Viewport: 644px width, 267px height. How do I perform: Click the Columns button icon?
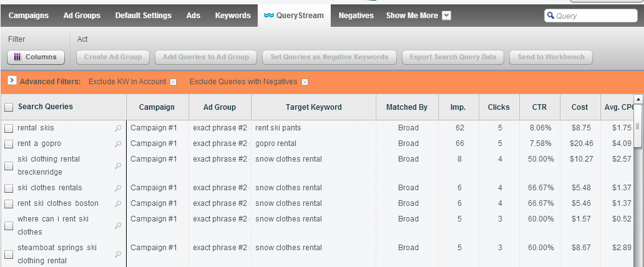pos(17,57)
